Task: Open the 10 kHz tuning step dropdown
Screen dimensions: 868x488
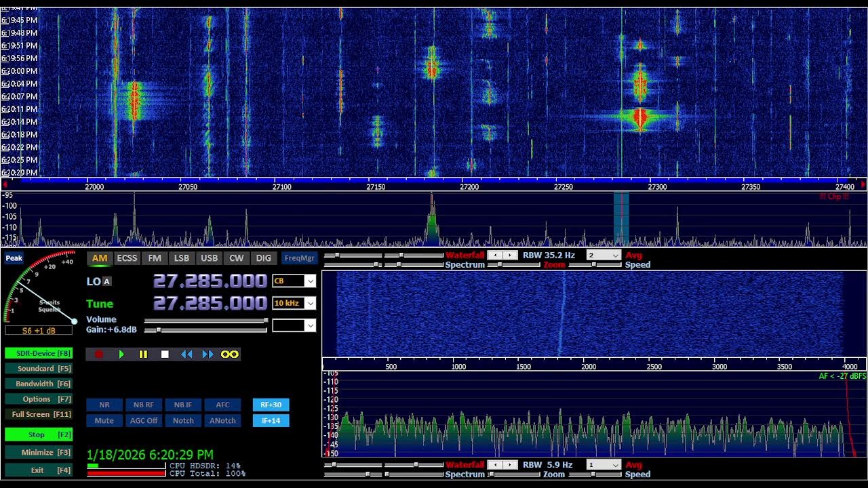Action: pos(294,304)
